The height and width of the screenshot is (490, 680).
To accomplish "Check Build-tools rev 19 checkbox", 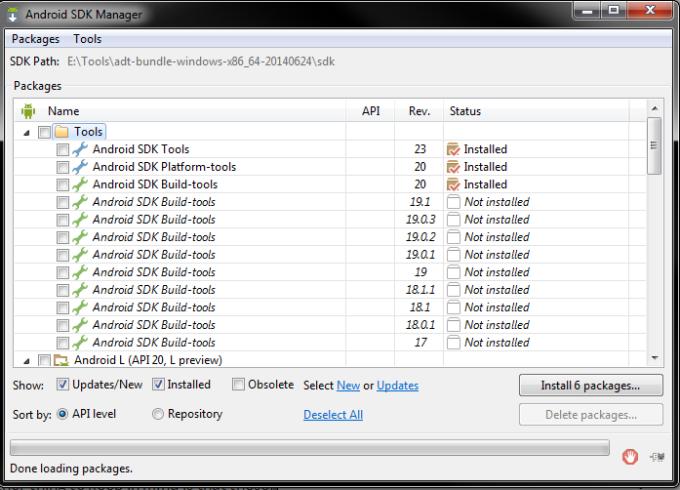I will (62, 272).
